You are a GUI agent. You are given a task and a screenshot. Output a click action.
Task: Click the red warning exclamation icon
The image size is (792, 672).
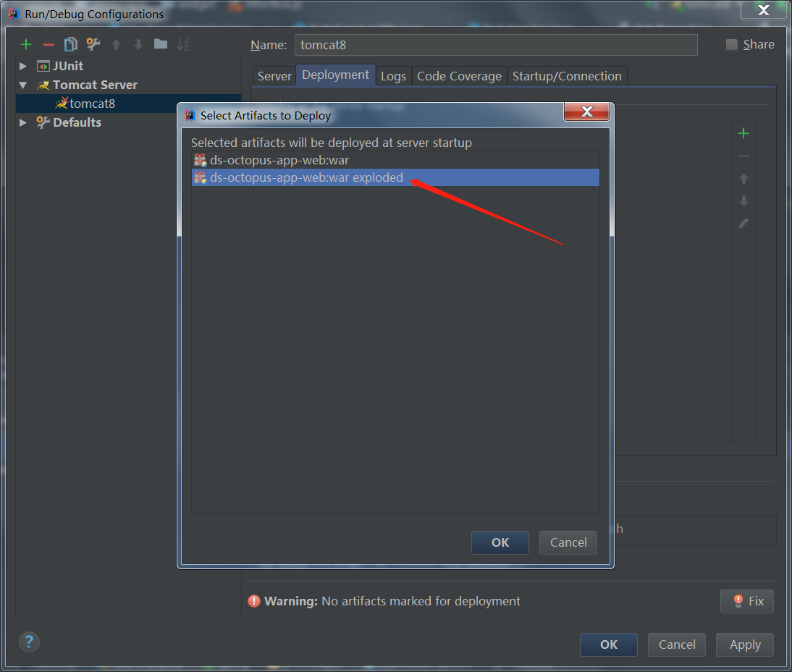tap(253, 601)
